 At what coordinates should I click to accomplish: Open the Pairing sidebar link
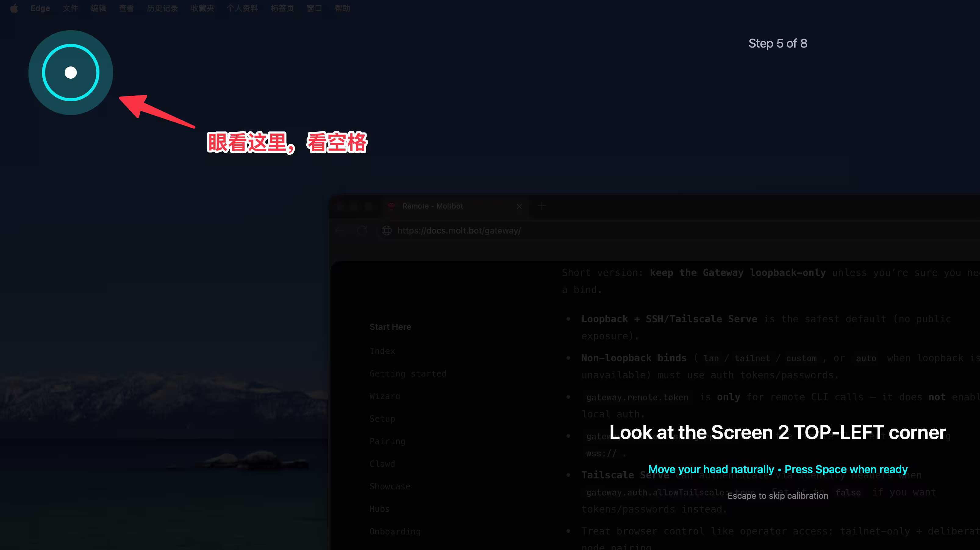coord(387,441)
